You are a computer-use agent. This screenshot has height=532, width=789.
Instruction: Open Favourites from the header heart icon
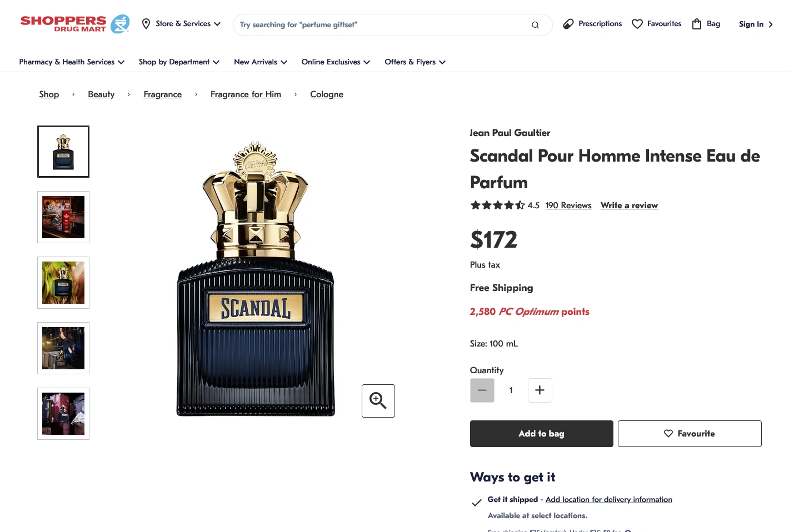(x=637, y=24)
